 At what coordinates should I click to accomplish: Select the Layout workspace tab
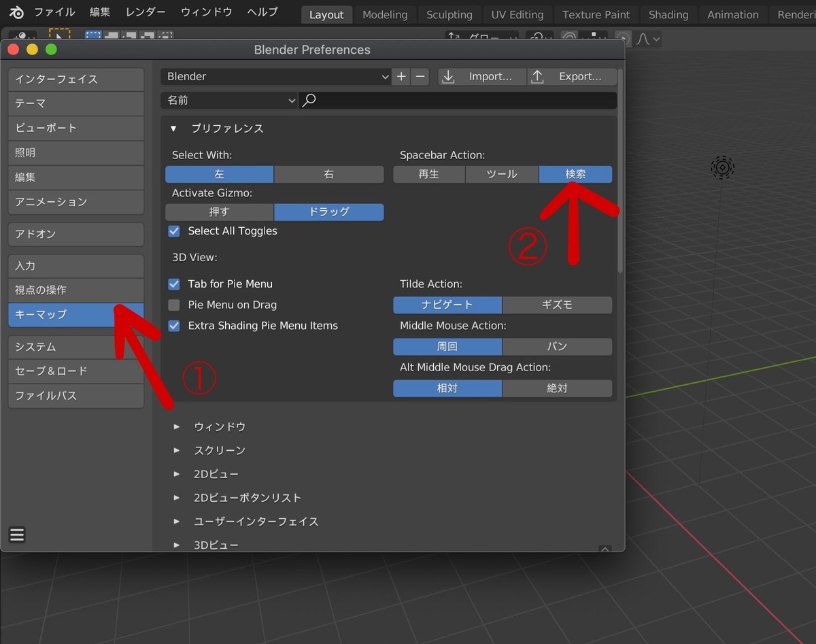point(326,14)
